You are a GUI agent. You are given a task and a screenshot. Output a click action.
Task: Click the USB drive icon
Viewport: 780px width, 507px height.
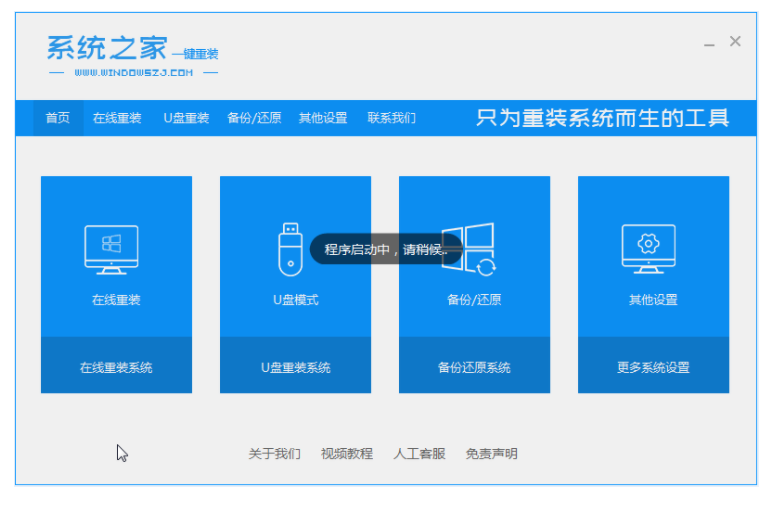(290, 249)
